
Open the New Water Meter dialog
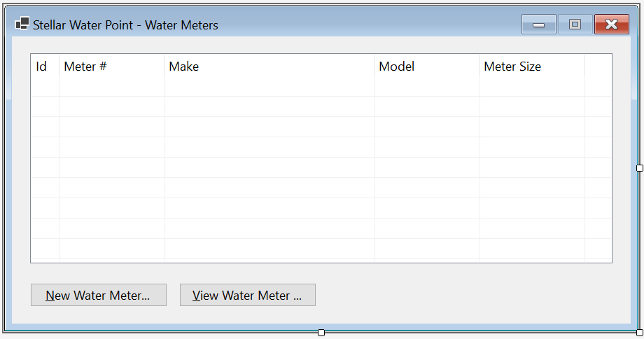99,295
